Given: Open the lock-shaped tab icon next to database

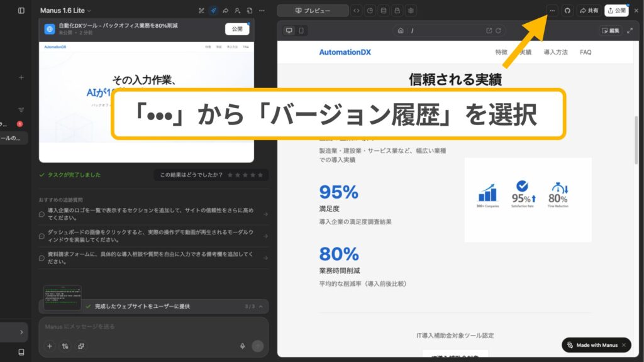Looking at the screenshot, I should coord(397,11).
